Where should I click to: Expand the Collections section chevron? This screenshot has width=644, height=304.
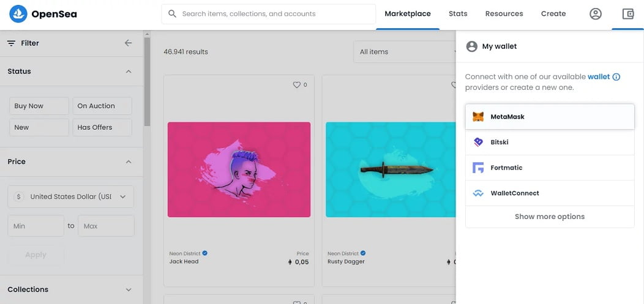coord(129,290)
